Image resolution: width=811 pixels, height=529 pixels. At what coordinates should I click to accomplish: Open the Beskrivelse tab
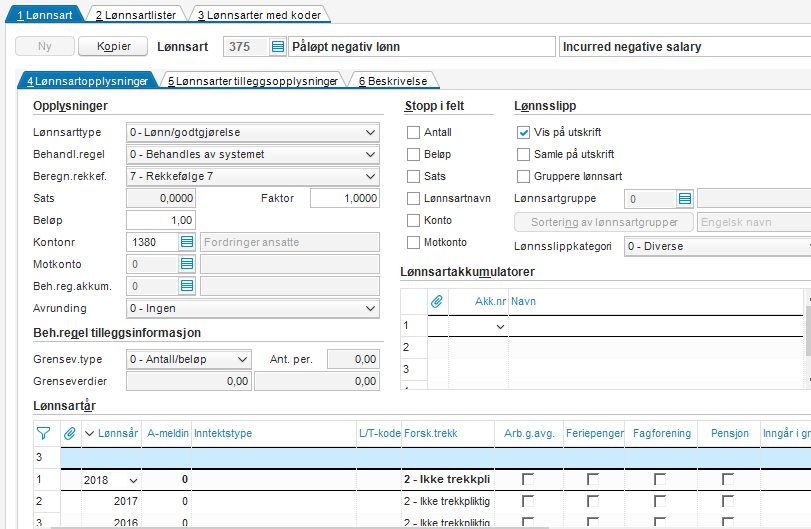pos(390,81)
